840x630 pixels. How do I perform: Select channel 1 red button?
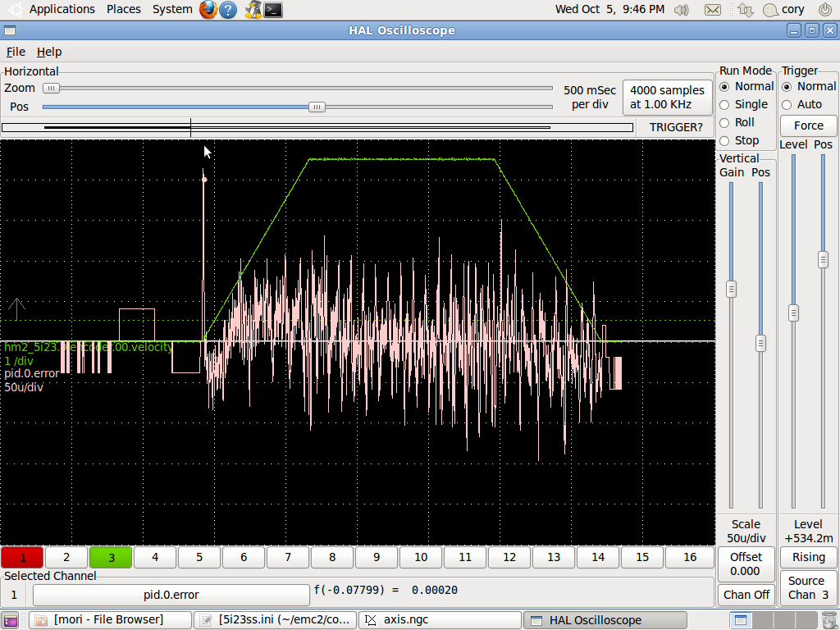pos(22,558)
